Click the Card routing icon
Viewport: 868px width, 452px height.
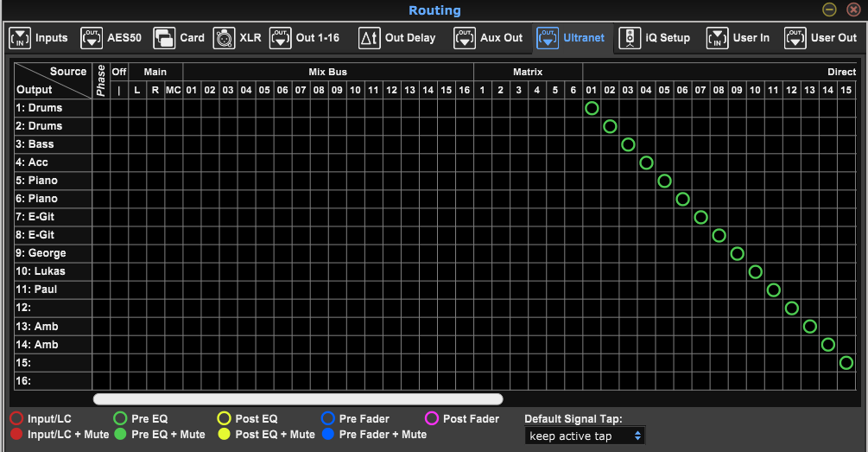click(163, 38)
